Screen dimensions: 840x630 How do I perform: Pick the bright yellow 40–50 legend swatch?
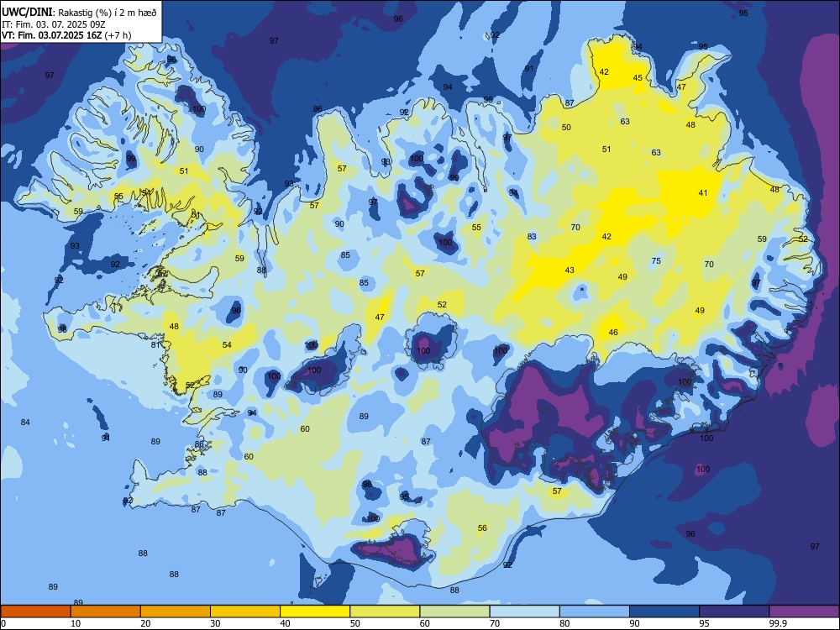click(315, 612)
